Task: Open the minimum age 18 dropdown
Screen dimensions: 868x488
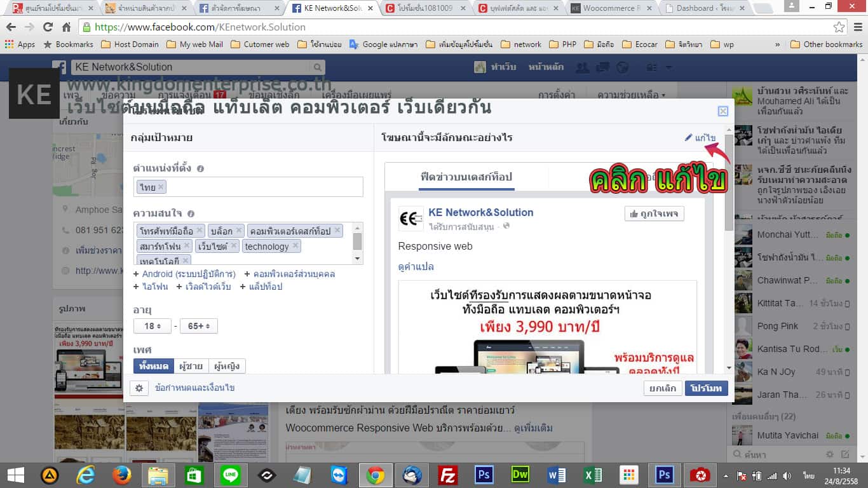Action: [153, 326]
